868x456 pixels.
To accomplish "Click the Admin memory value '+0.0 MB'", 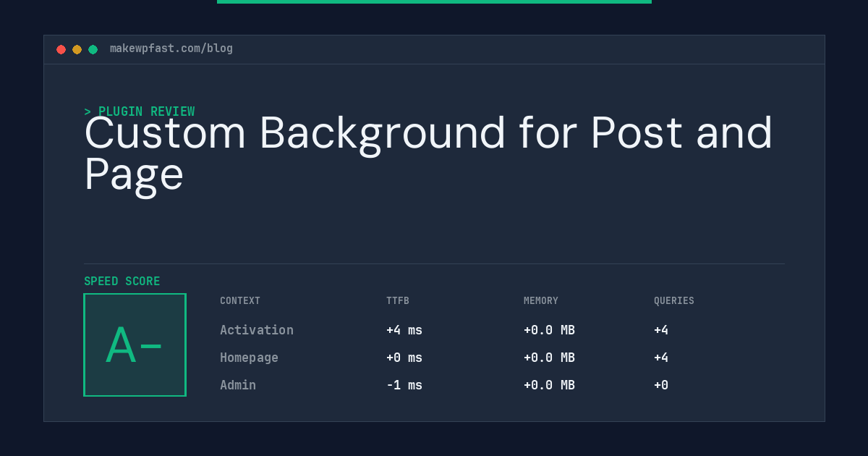I will tap(549, 385).
